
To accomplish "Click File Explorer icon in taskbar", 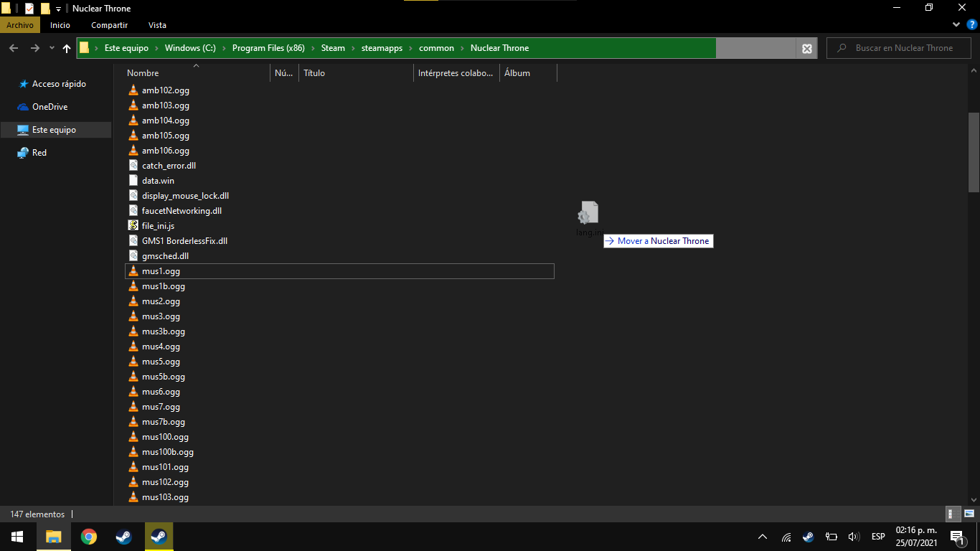I will click(53, 537).
